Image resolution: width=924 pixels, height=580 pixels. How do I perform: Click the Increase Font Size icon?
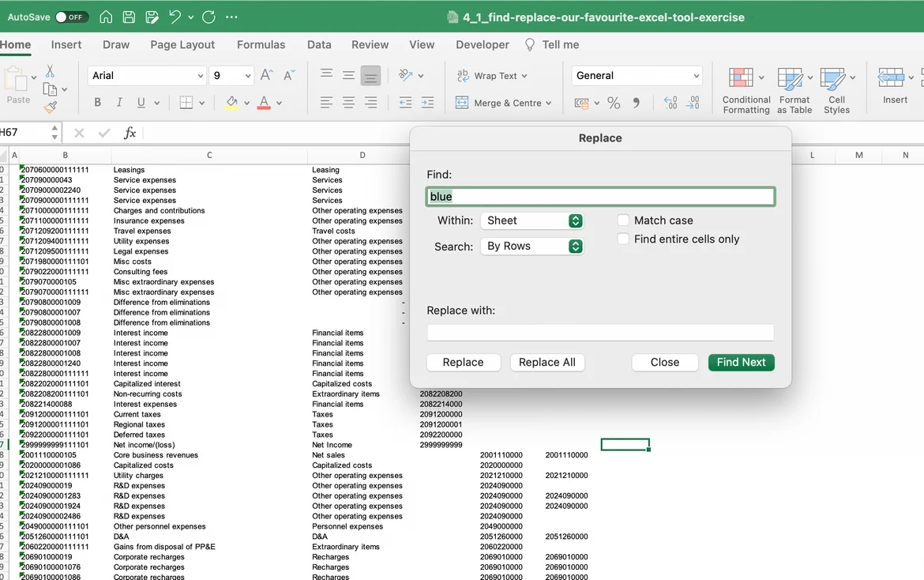(267, 75)
